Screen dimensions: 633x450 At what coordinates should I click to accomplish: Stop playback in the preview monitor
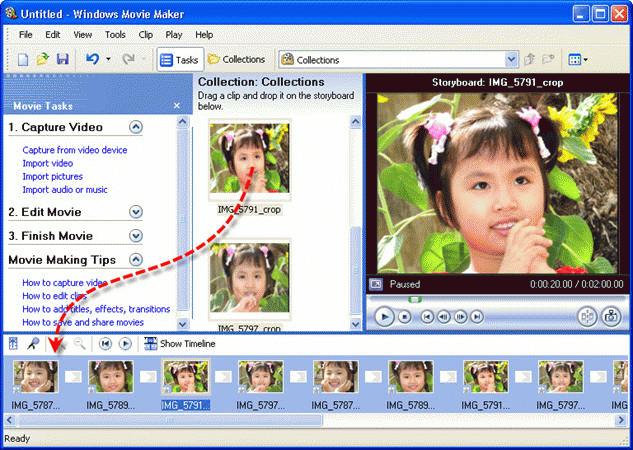pyautogui.click(x=405, y=317)
